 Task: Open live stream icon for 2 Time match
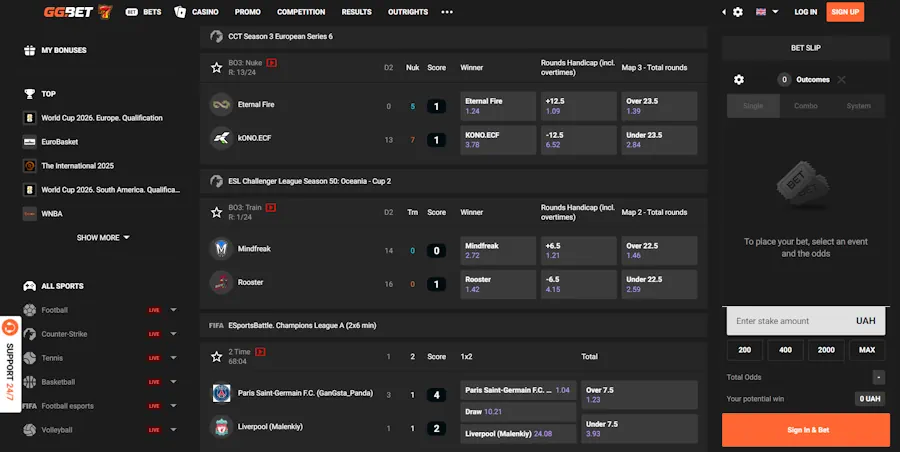pos(260,351)
